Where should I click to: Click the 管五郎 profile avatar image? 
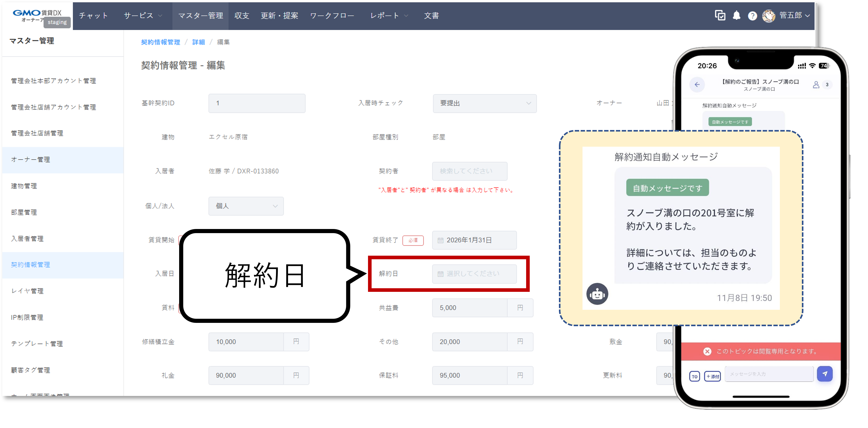769,15
